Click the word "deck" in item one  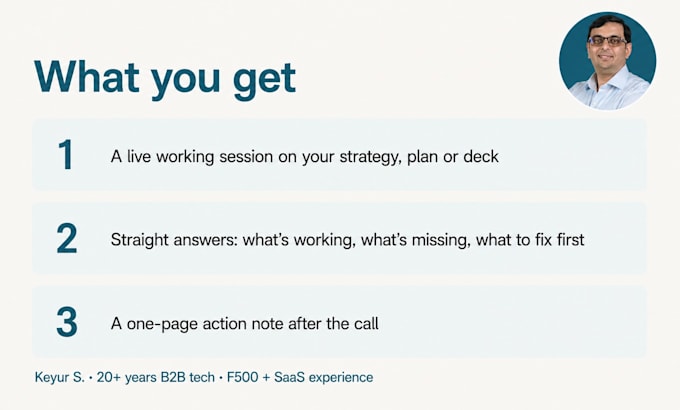click(x=481, y=156)
